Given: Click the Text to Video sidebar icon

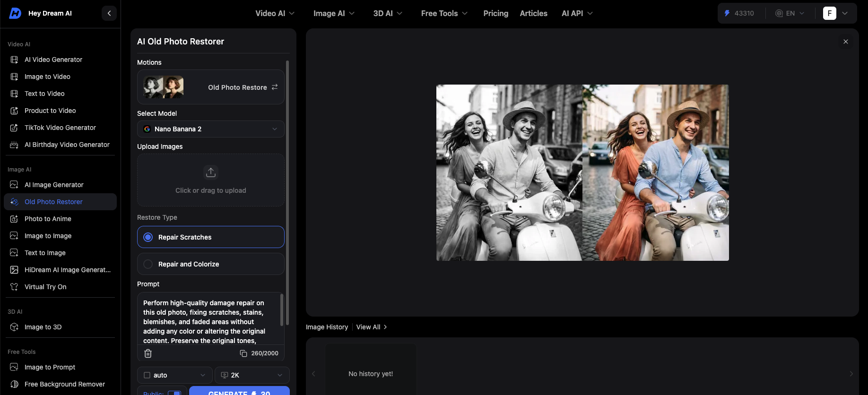Looking at the screenshot, I should [14, 94].
